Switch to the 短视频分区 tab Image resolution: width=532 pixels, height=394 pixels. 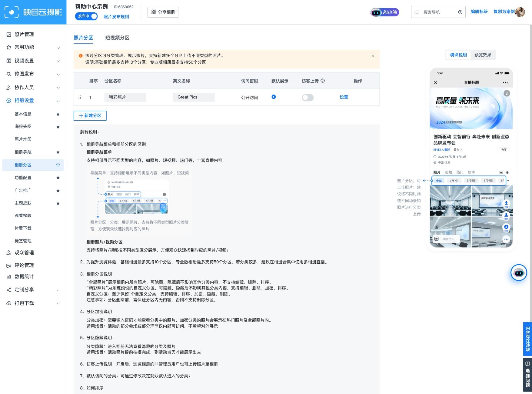point(117,38)
